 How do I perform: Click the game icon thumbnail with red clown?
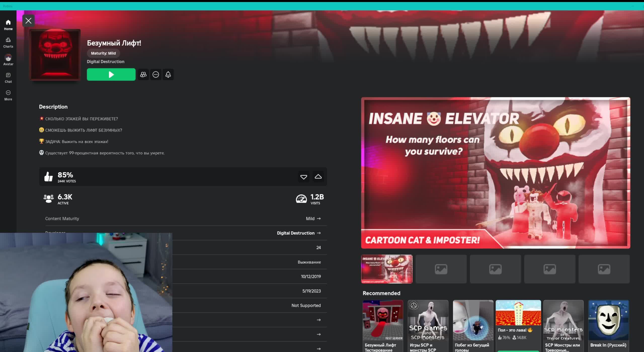pos(55,55)
